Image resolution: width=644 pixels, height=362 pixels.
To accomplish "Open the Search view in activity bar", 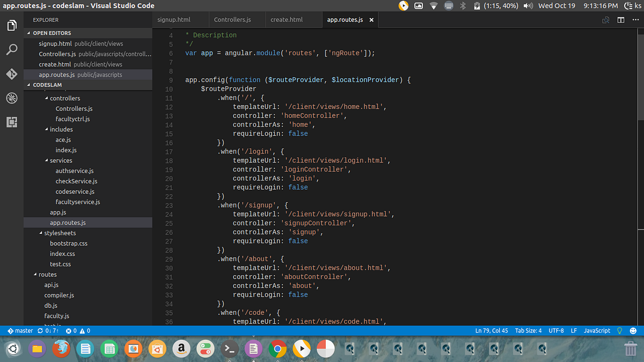I will point(12,50).
